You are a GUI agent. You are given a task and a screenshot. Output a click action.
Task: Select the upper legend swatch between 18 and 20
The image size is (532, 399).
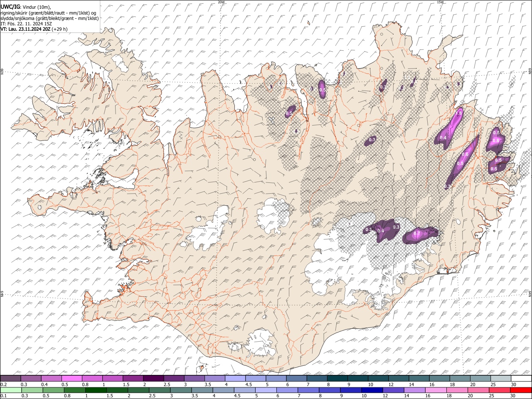(460, 378)
